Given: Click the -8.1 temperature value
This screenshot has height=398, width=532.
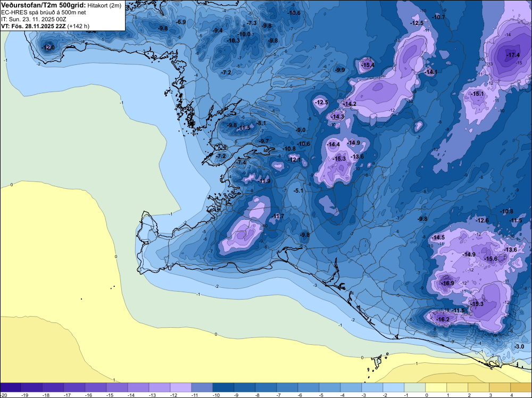Looking at the screenshot, I should [262, 123].
